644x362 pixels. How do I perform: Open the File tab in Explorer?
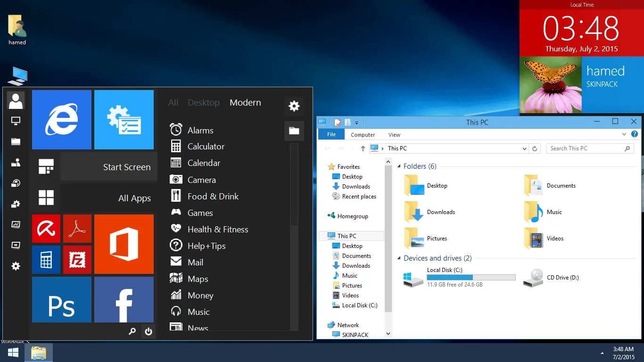331,134
